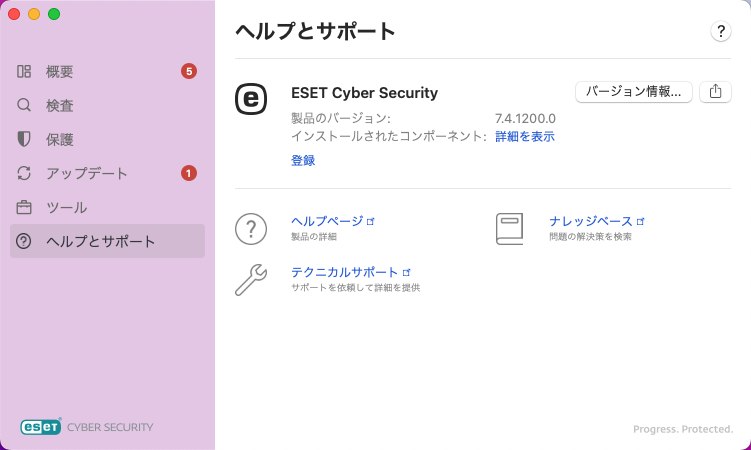Select ツール in the sidebar
Screen dimensions: 751x450
(x=66, y=207)
